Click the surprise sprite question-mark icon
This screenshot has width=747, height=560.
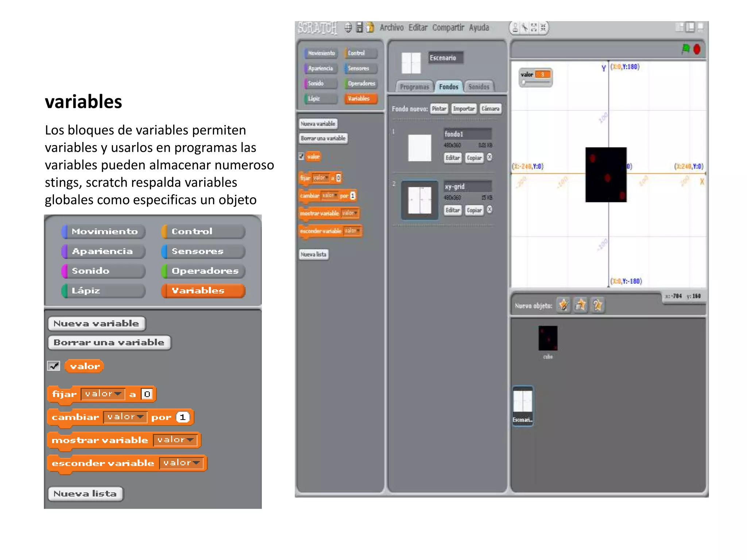click(597, 305)
